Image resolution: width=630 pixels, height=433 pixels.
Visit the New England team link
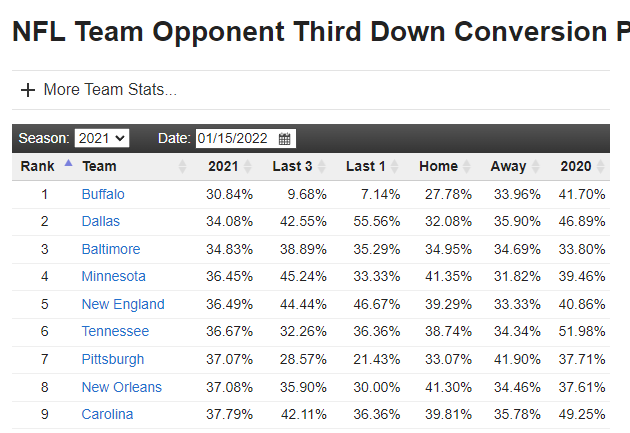coord(123,304)
